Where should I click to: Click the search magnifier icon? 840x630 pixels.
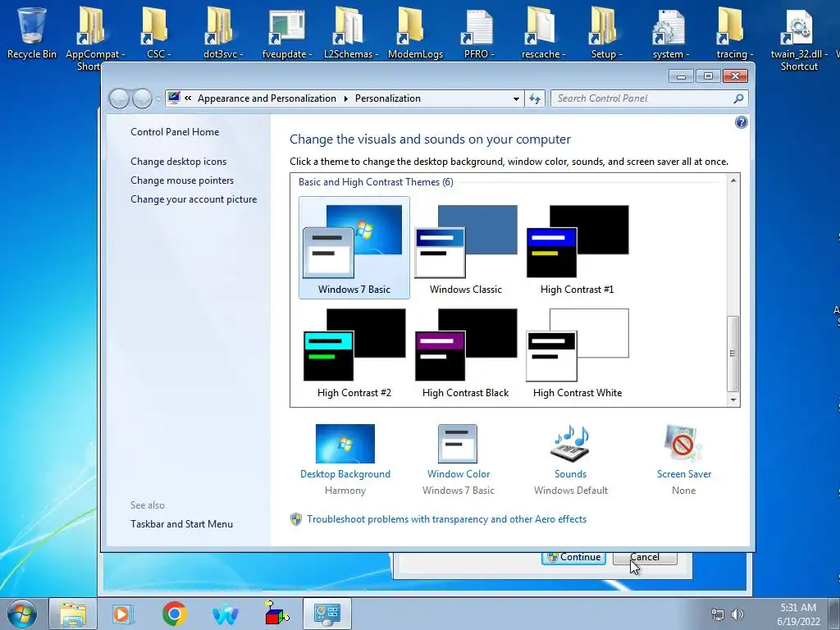point(738,98)
